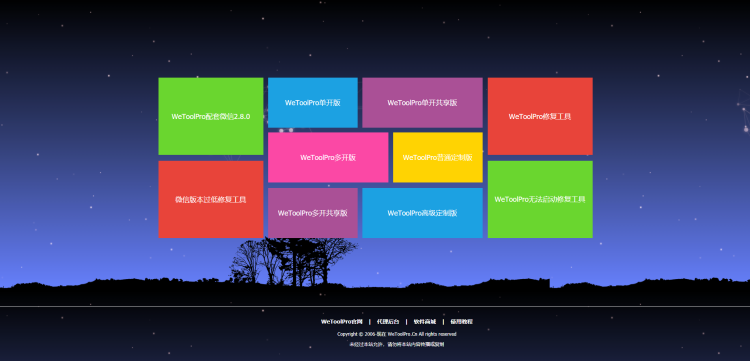The image size is (750, 361).
Task: Click the blue WeToolPro高级定制版 tile
Action: pos(422,213)
